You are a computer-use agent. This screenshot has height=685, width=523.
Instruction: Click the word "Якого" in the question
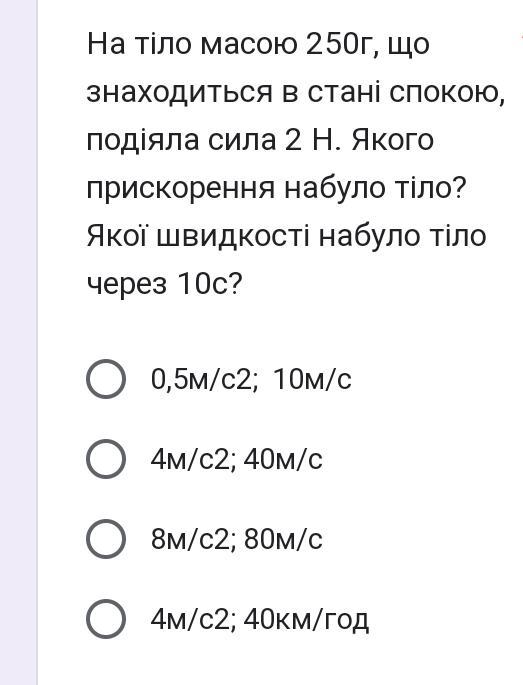[x=392, y=141]
